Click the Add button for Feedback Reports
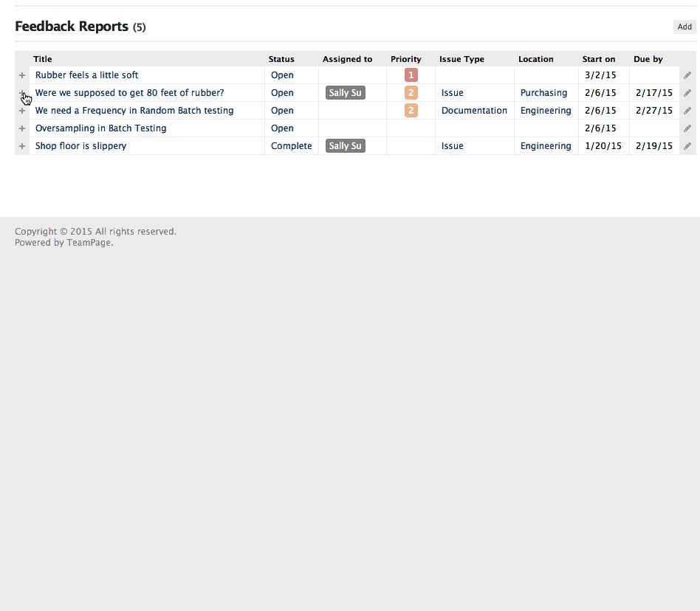Image resolution: width=700 pixels, height=611 pixels. (x=684, y=27)
